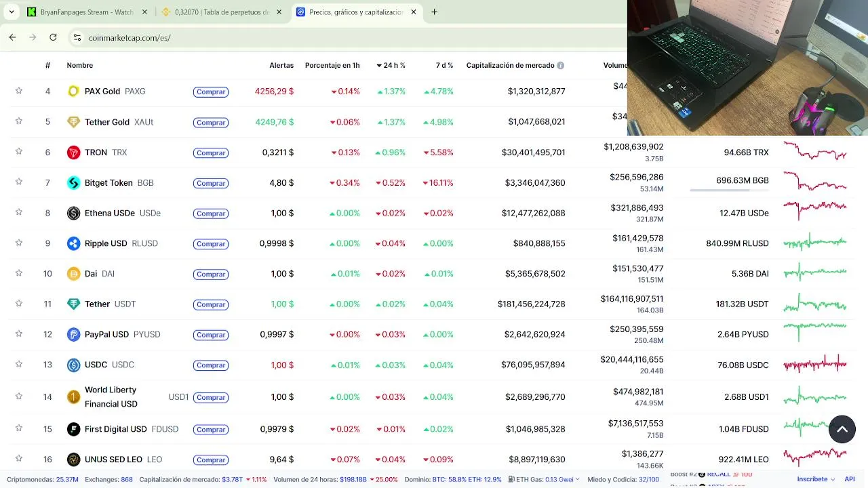Select the Precios, gráficos y capitalización tab

coord(357,12)
